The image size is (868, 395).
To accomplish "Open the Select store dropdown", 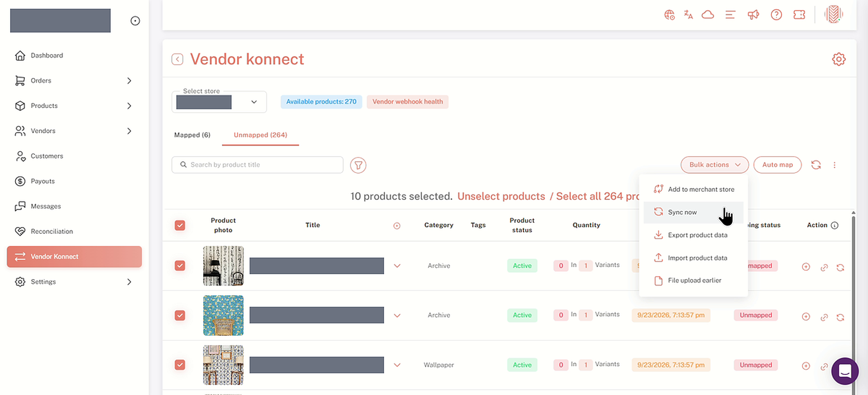I will [x=219, y=102].
